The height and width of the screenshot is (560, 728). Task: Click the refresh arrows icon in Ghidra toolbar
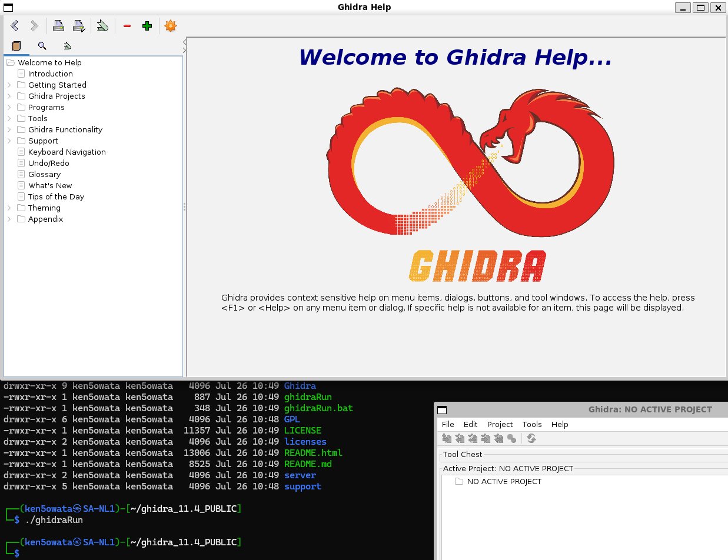coord(531,438)
